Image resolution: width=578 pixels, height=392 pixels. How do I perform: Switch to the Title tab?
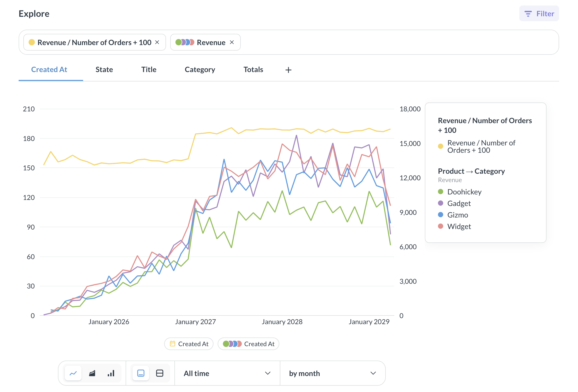(149, 69)
